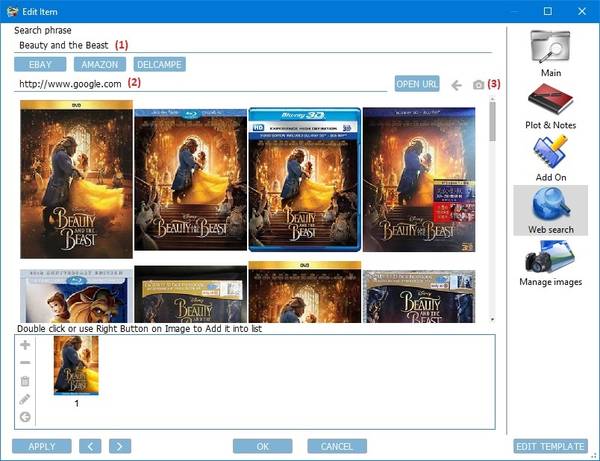Close the Edit Item window

[x=582, y=11]
